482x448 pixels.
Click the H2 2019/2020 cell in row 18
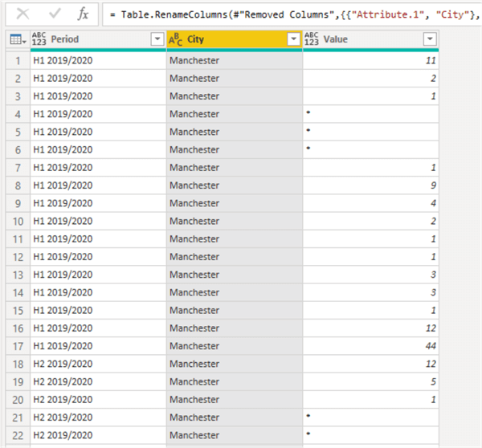(x=97, y=364)
